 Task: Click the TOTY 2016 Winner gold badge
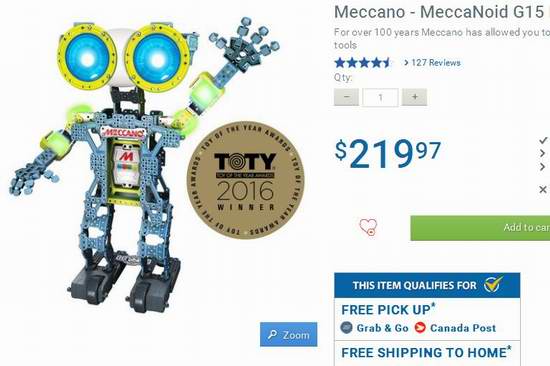click(x=246, y=180)
